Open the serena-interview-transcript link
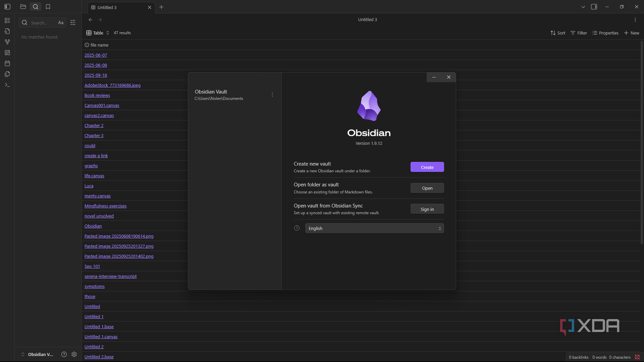 coord(110,276)
